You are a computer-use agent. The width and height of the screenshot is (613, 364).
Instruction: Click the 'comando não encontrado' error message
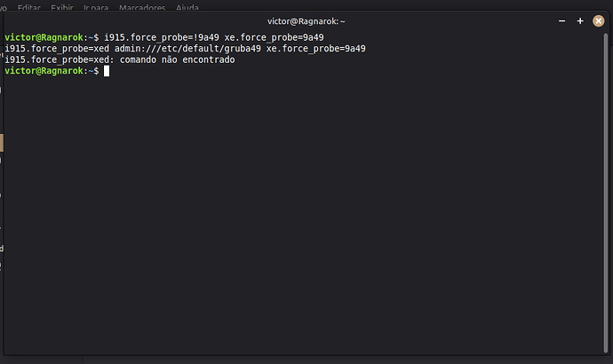click(177, 59)
